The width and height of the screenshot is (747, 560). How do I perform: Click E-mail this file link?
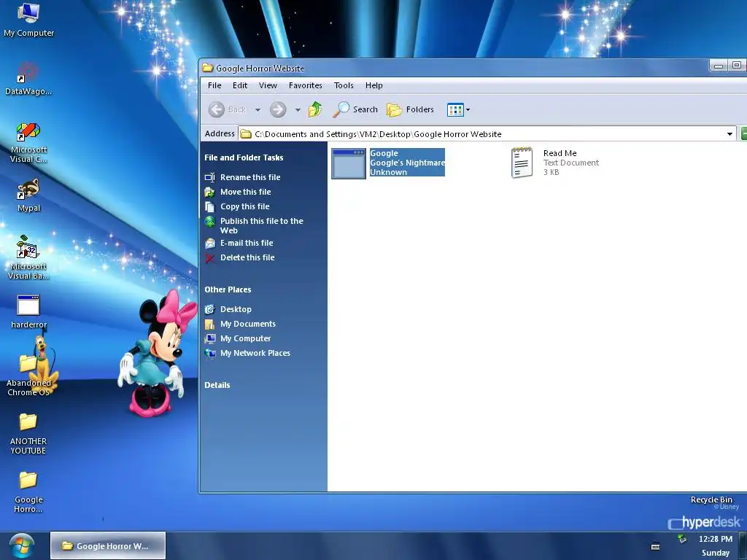(x=247, y=243)
